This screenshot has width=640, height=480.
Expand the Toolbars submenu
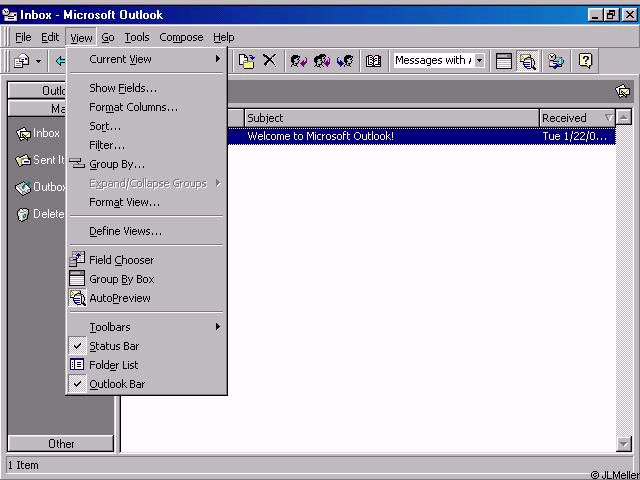[x=147, y=327]
